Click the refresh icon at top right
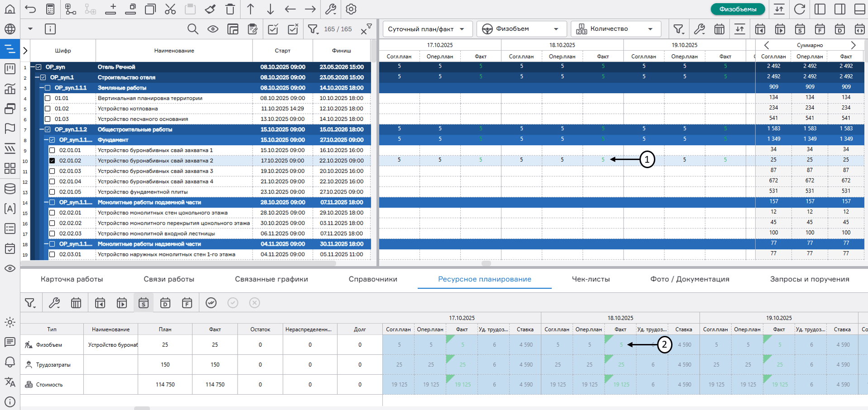Image resolution: width=868 pixels, height=410 pixels. (800, 9)
